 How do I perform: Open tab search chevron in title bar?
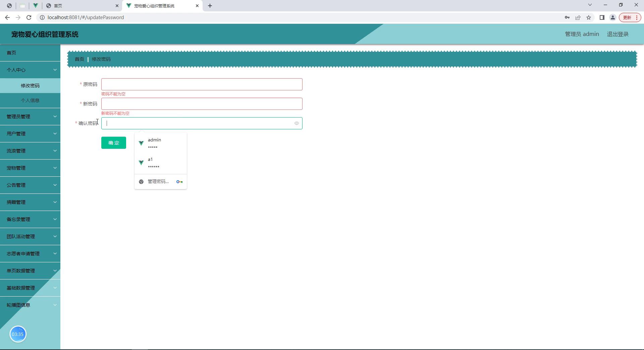(590, 5)
